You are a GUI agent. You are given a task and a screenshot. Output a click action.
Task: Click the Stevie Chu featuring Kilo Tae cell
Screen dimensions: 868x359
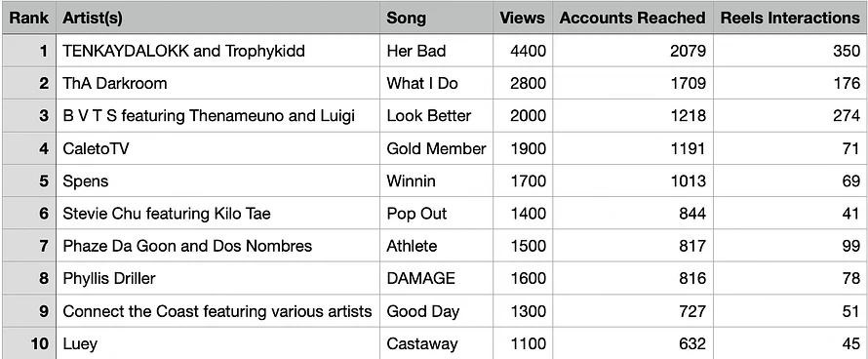tap(218, 214)
